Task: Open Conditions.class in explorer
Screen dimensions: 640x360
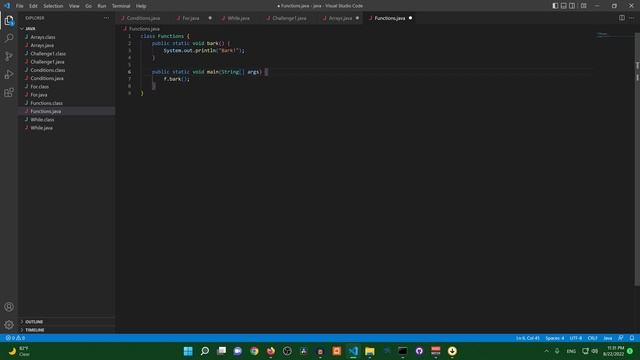Action: click(x=48, y=70)
